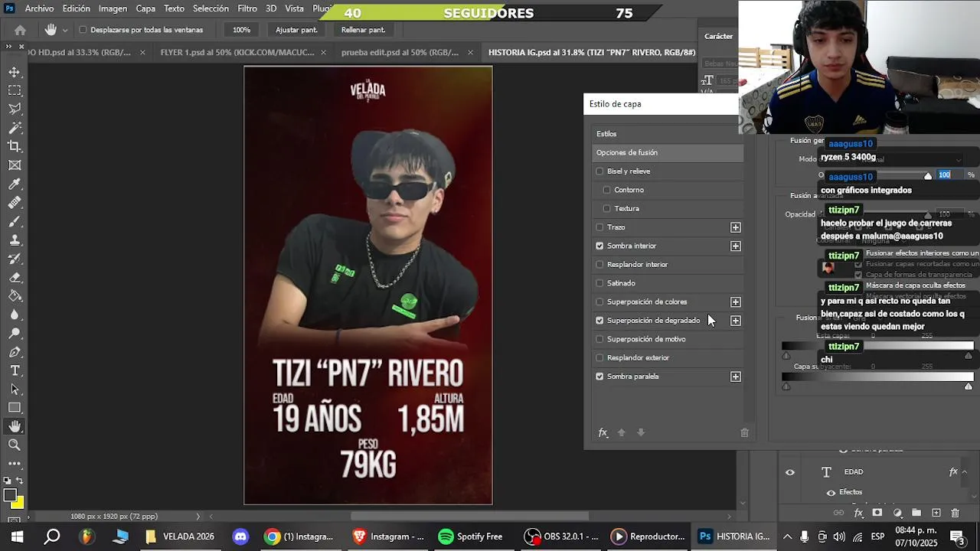Uncheck the Sombra paralela checkbox
980x551 pixels.
pyautogui.click(x=599, y=377)
